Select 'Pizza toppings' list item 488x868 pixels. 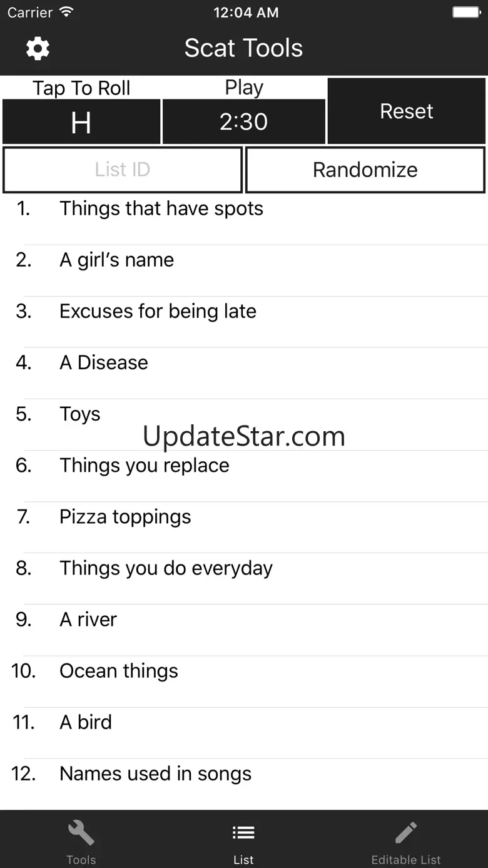pos(125,517)
